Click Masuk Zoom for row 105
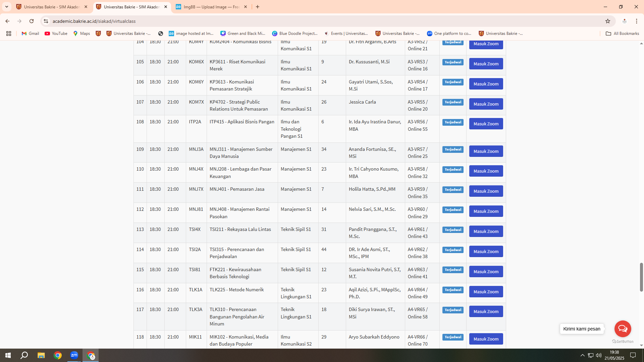 click(x=486, y=64)
